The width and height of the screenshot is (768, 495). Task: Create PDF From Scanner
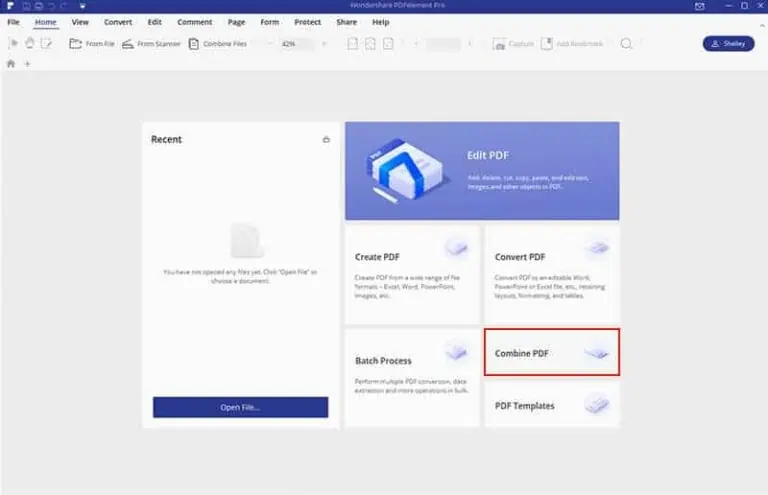[x=151, y=44]
